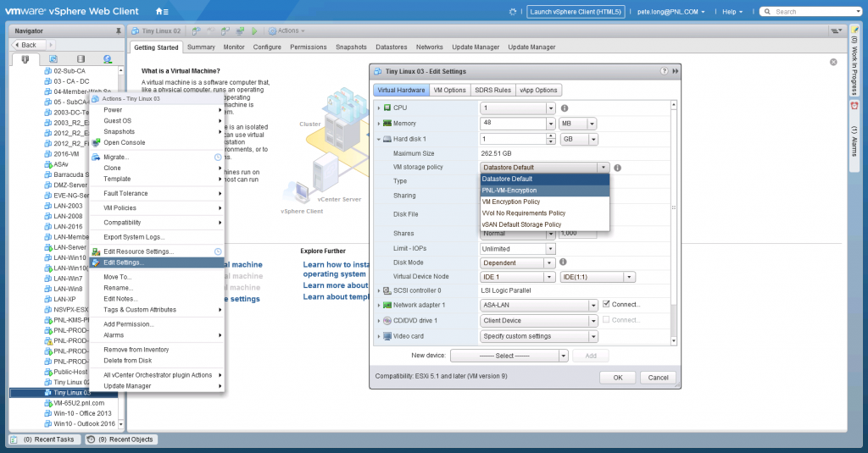
Task: Toggle the Network adapter 1 Connect checkbox
Action: (x=606, y=304)
